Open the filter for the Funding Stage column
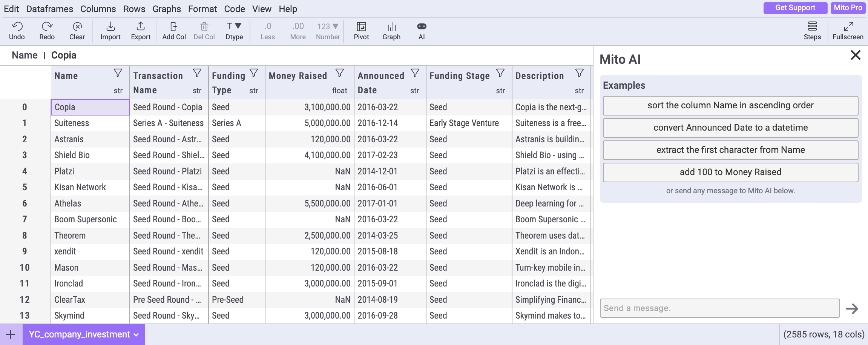This screenshot has width=868, height=345. (x=500, y=73)
